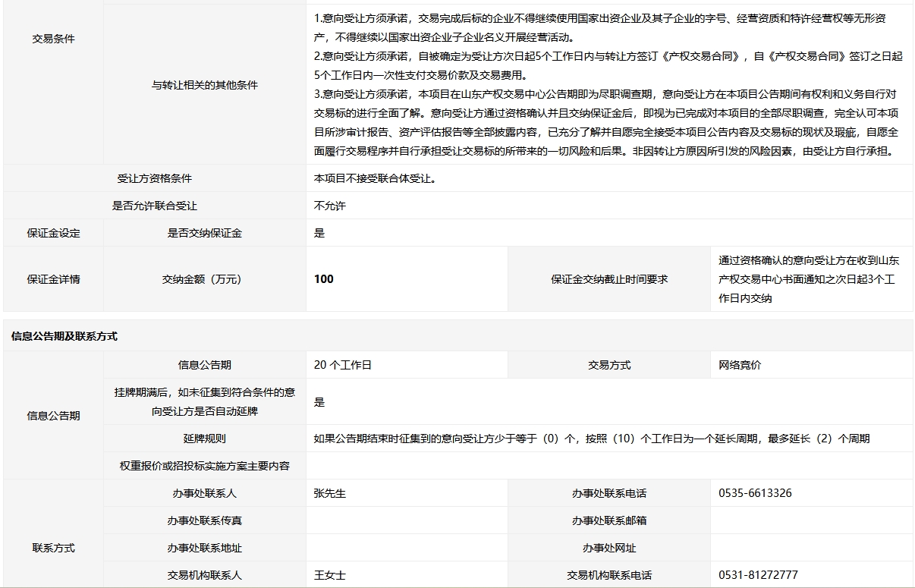Click the '网络竞价' value

[740, 365]
